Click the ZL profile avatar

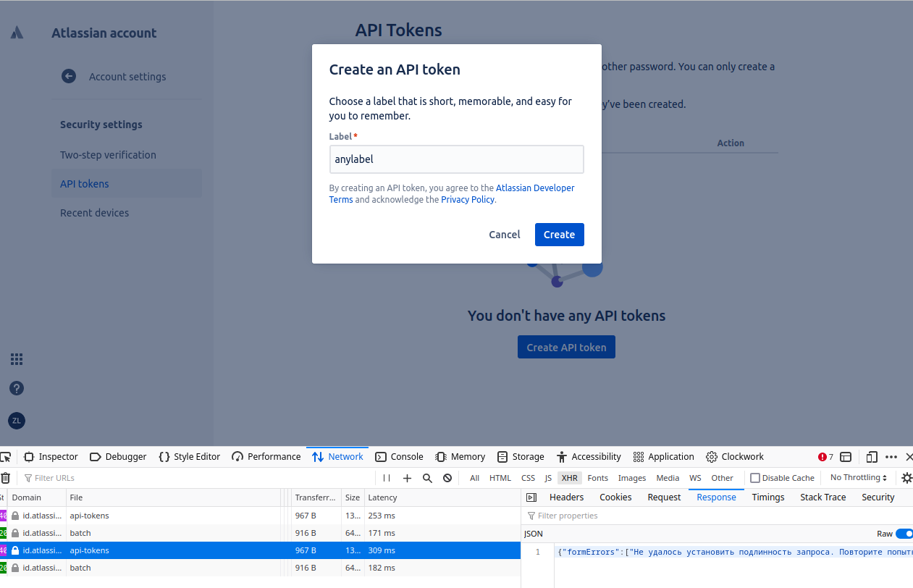click(17, 421)
